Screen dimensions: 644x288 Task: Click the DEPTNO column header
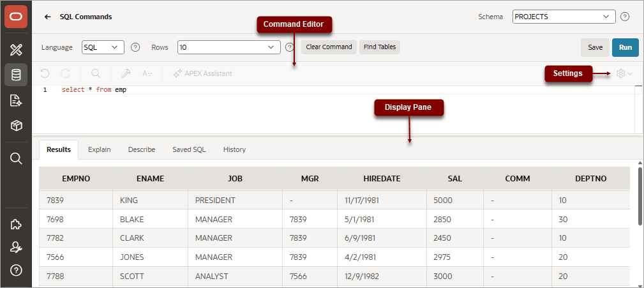(590, 179)
